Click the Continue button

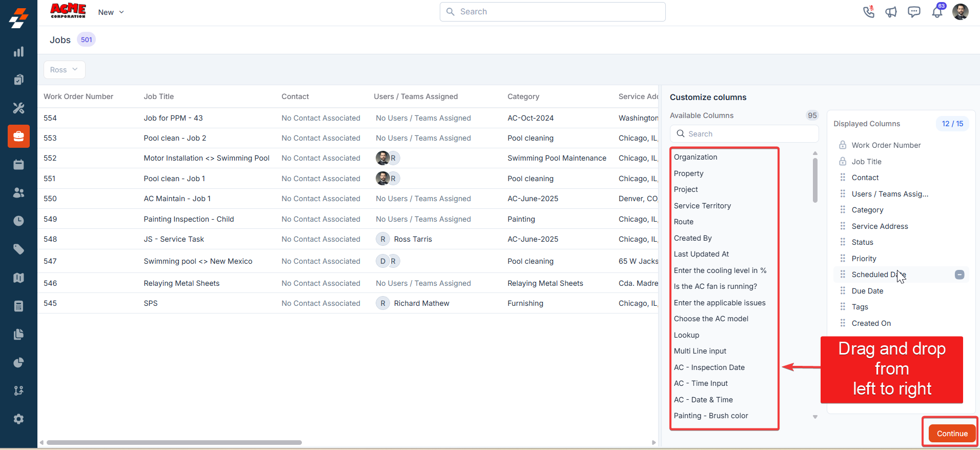pos(952,434)
